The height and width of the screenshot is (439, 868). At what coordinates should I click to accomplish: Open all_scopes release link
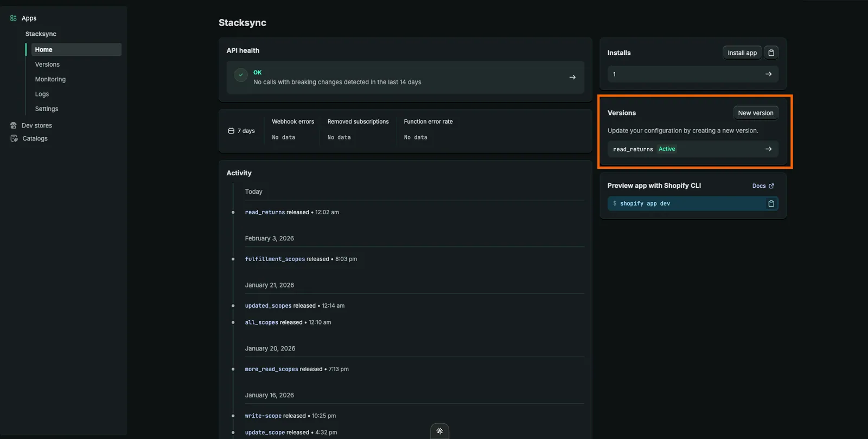pyautogui.click(x=261, y=322)
